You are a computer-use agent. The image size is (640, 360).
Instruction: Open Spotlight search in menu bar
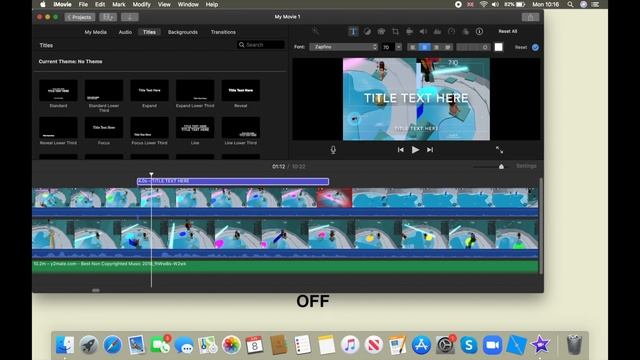point(570,4)
